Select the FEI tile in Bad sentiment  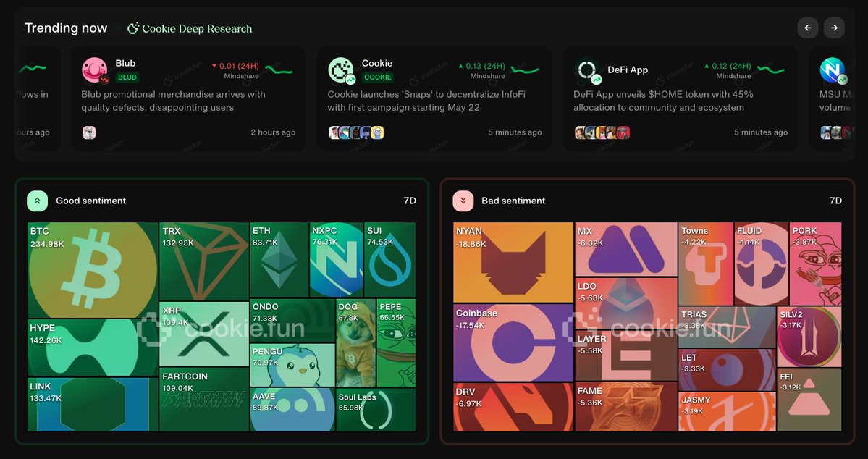click(x=809, y=400)
